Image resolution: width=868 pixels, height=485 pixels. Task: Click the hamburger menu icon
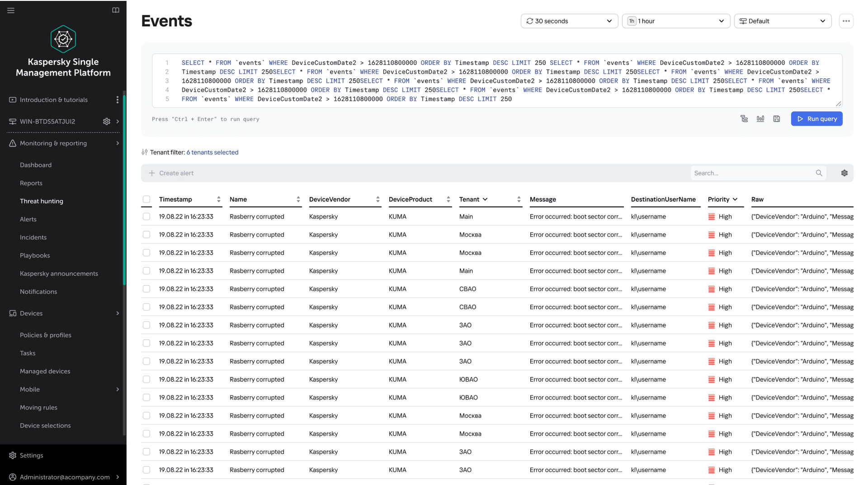click(x=11, y=10)
